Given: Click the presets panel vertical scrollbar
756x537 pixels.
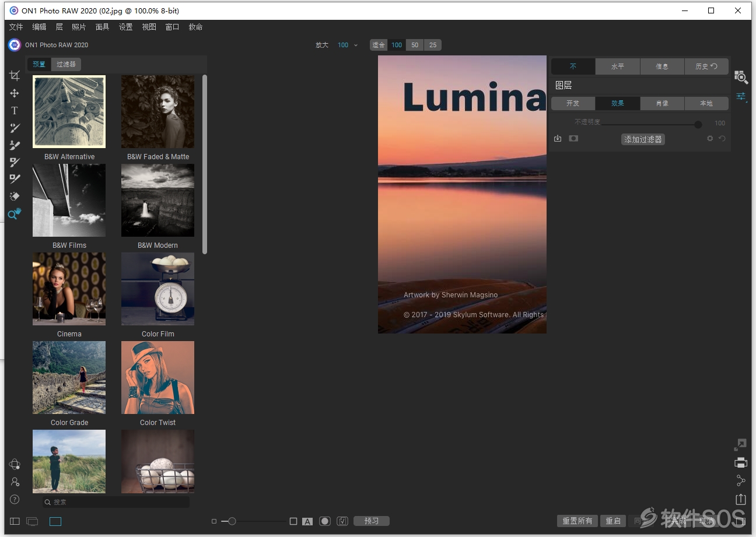Looking at the screenshot, I should (x=205, y=164).
